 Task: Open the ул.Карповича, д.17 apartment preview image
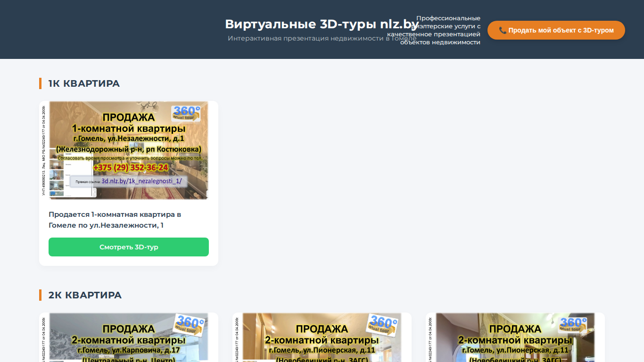pos(129,337)
